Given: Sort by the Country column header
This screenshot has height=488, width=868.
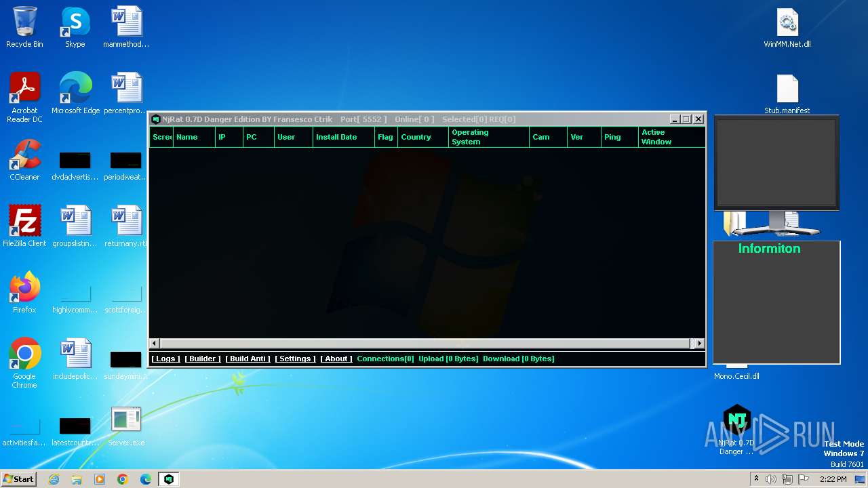Looking at the screenshot, I should [423, 137].
